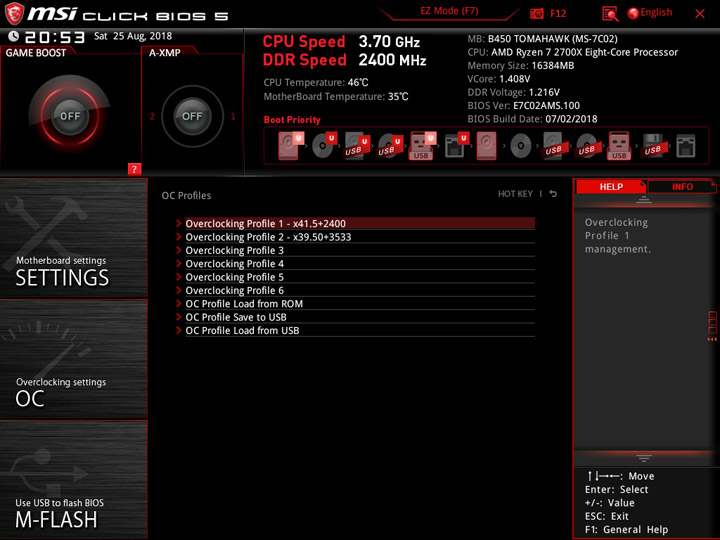
Task: Click the top handle of the help panel
Action: (x=644, y=199)
